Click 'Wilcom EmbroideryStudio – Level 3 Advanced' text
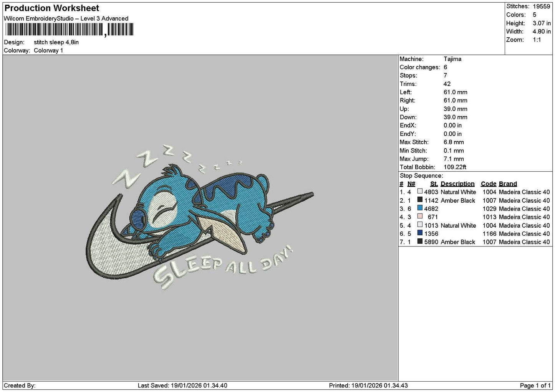Image resolution: width=555 pixels, height=392 pixels. (x=66, y=18)
